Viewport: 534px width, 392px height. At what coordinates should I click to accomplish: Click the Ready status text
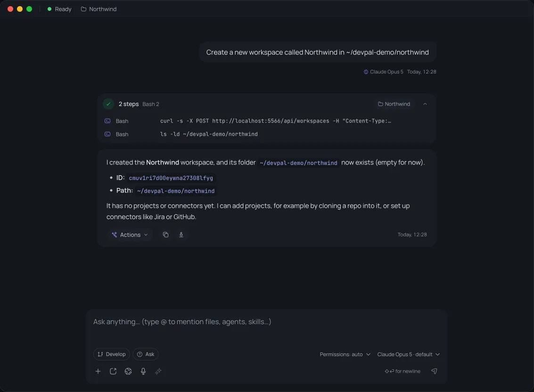click(x=63, y=9)
